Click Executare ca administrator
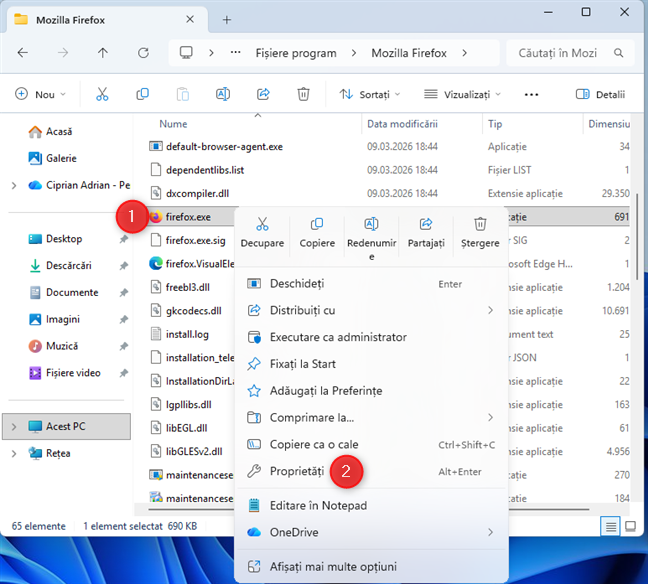The width and height of the screenshot is (648, 584). pyautogui.click(x=371, y=337)
